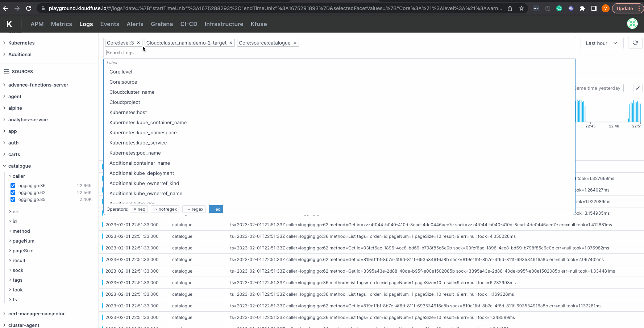Select Kubernetes:pod_name from the label list
Viewport: 644px width, 328px height.
coord(135,153)
